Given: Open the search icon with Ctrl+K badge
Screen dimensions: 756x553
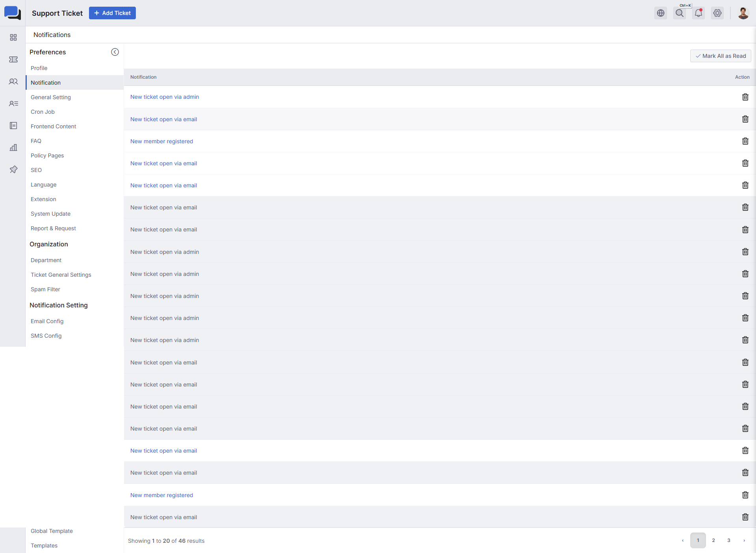Looking at the screenshot, I should [680, 13].
